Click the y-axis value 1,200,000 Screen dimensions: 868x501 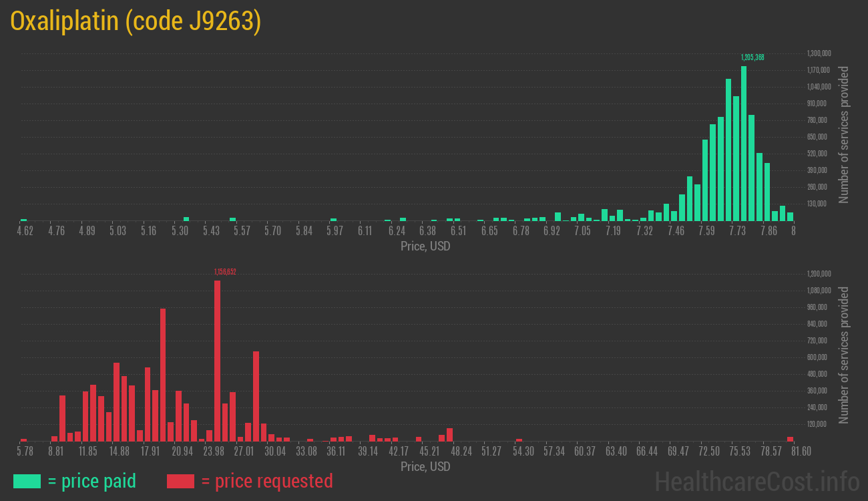click(x=819, y=273)
